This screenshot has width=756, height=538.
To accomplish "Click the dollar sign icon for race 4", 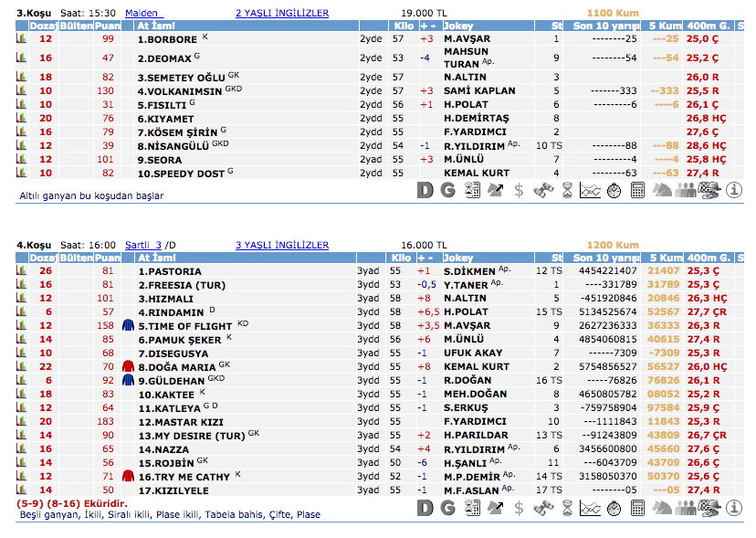I will coord(520,509).
